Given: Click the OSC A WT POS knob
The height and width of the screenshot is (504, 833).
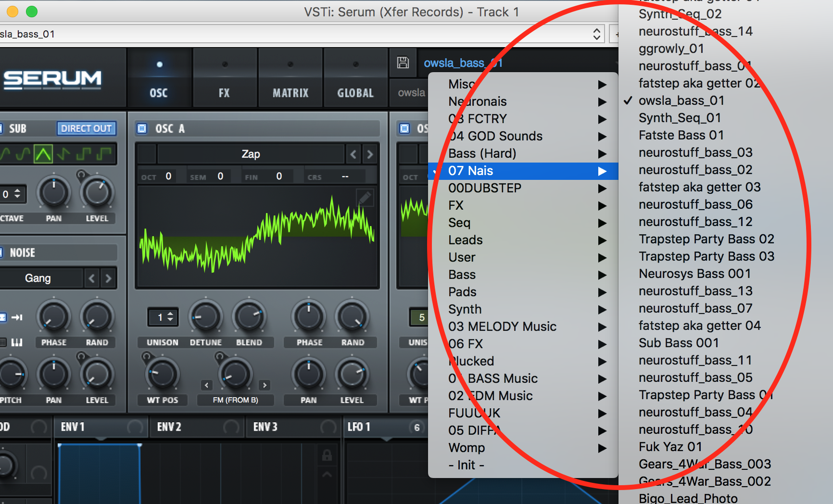Looking at the screenshot, I should tap(163, 375).
